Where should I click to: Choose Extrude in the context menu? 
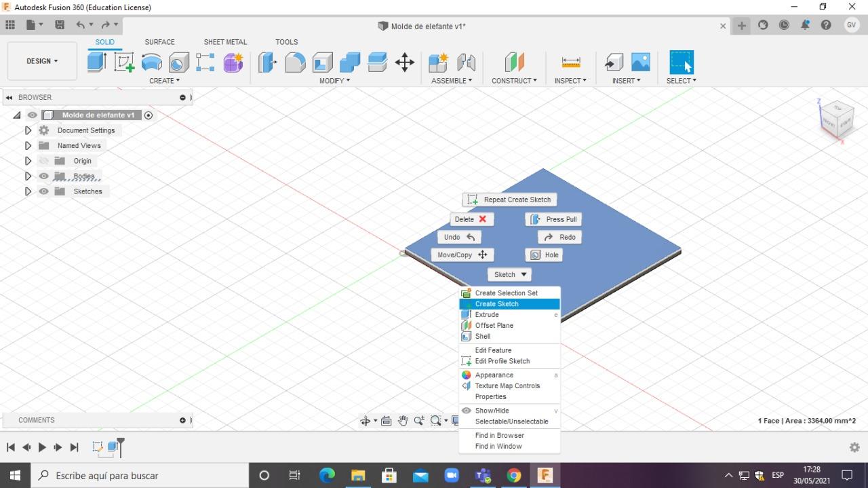(509, 315)
